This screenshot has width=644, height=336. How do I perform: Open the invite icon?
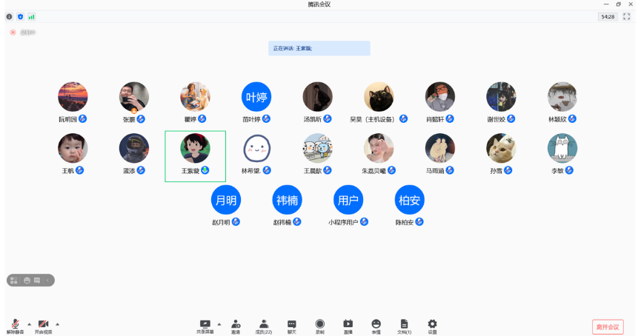236,325
